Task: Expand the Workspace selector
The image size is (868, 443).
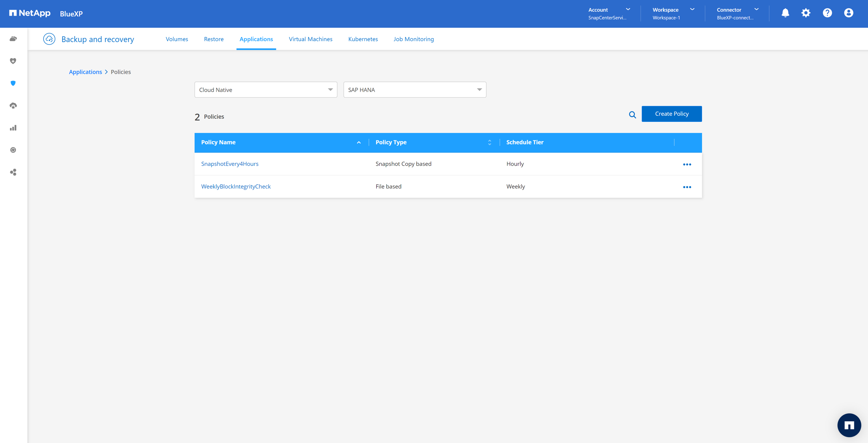Action: pyautogui.click(x=672, y=13)
